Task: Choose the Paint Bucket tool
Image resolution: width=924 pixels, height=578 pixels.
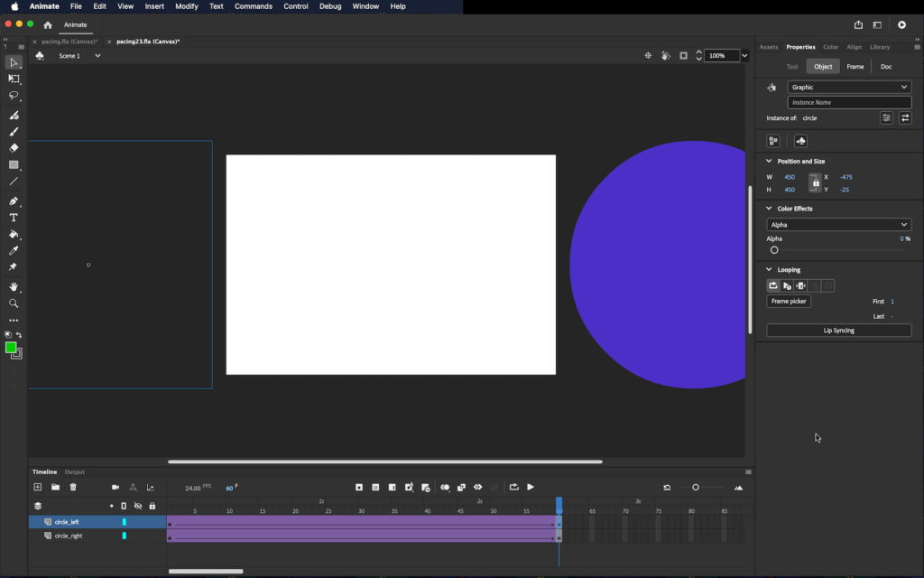Action: (14, 234)
